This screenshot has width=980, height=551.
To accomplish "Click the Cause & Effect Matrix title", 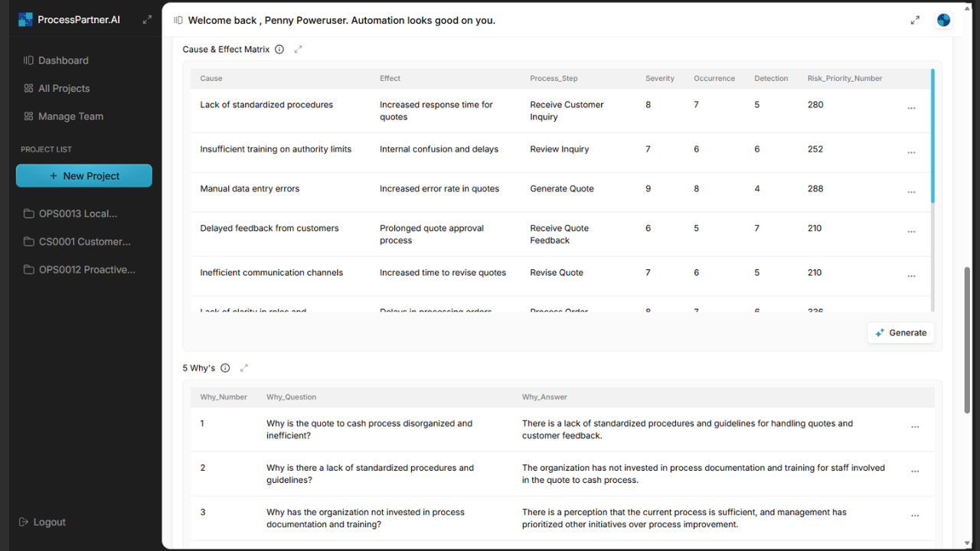I will click(x=226, y=50).
